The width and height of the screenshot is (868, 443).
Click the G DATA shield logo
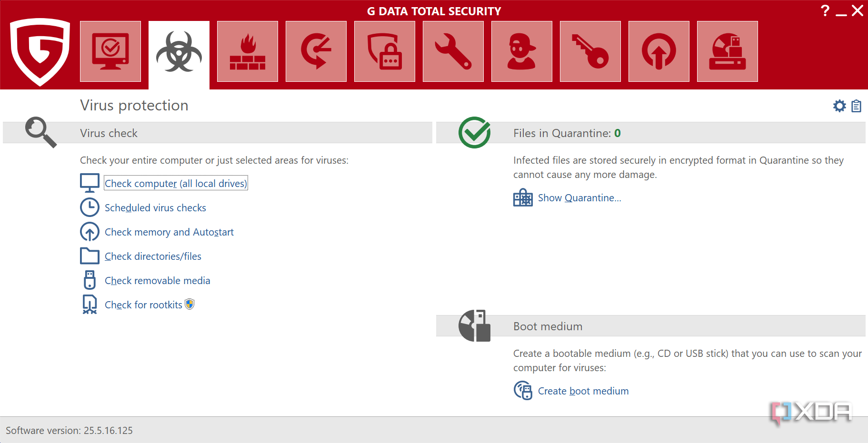[40, 52]
